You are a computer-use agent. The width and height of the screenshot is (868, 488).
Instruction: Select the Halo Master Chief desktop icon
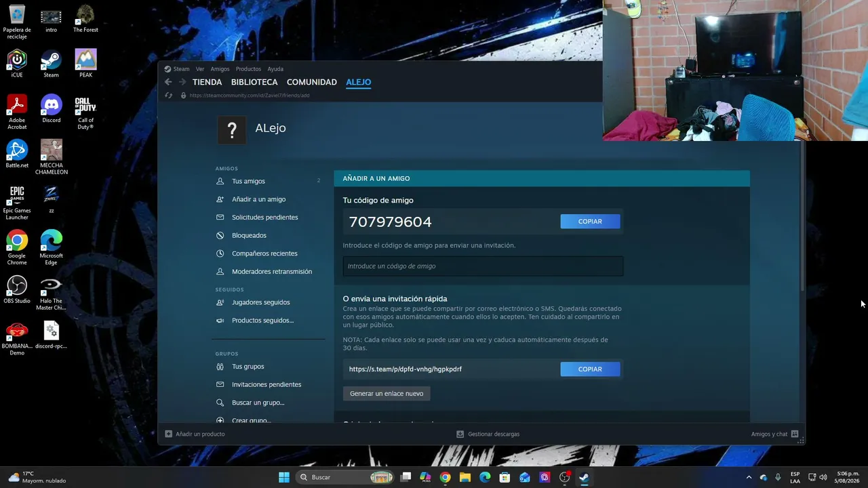(51, 293)
